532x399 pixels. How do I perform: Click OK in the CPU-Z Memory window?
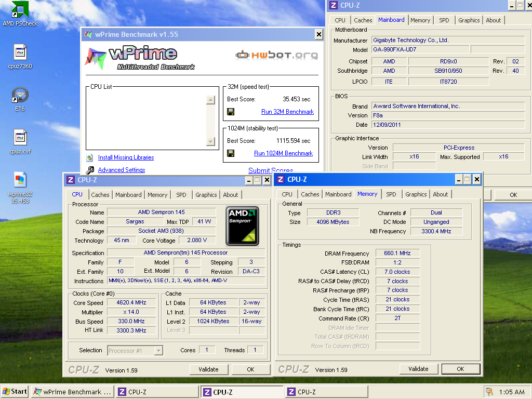point(460,369)
